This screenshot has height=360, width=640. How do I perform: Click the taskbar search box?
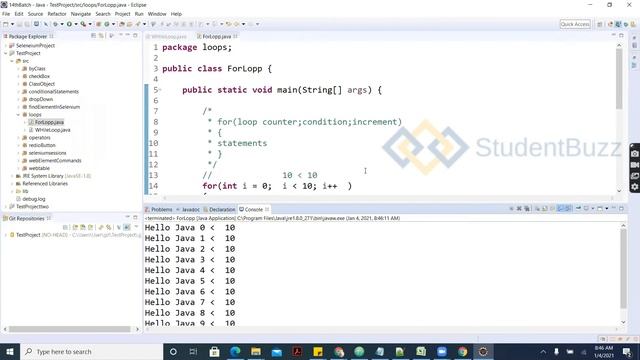[91, 351]
